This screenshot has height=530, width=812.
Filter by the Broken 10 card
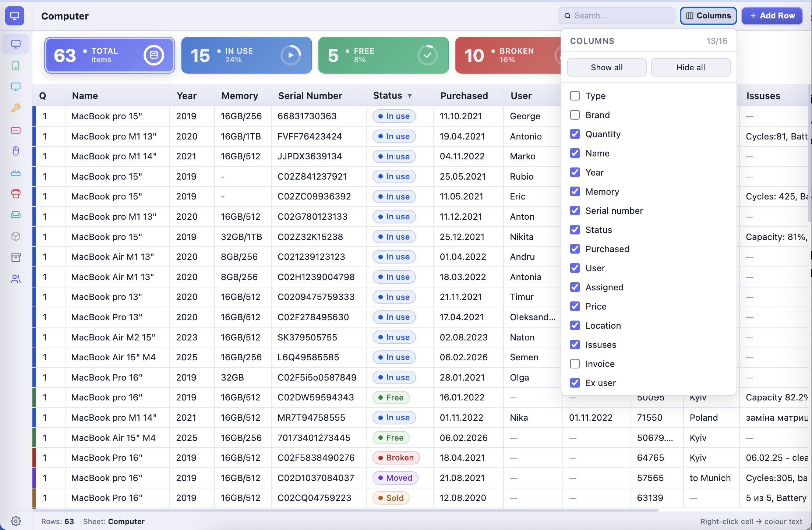(508, 55)
